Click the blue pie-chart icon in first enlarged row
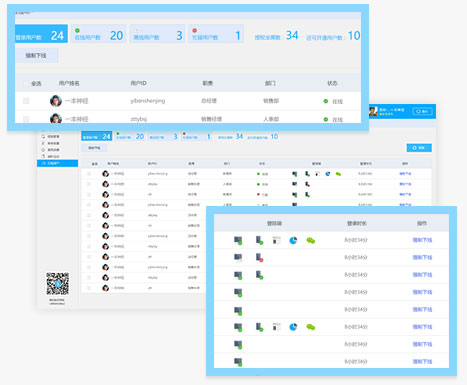The image size is (467, 385). click(293, 240)
